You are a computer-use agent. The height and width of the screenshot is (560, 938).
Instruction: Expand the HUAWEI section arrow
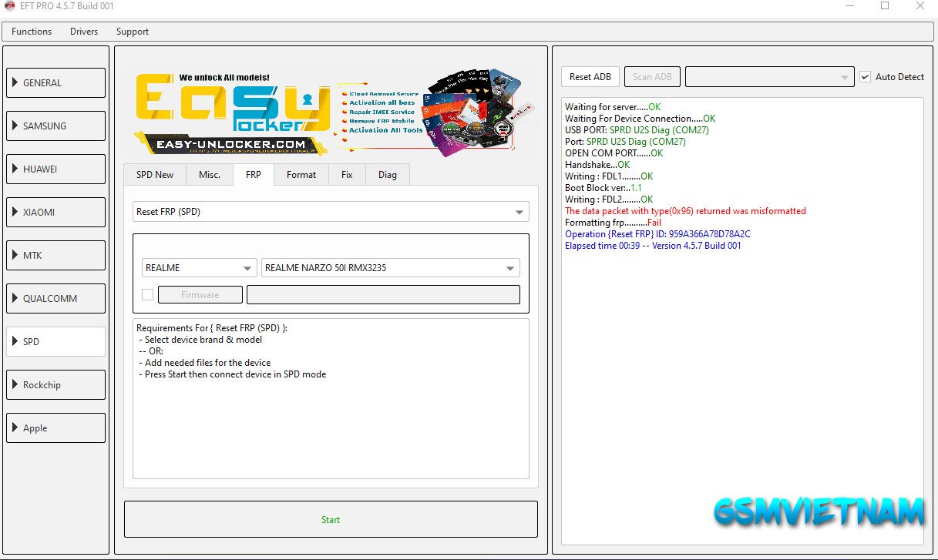[x=15, y=169]
